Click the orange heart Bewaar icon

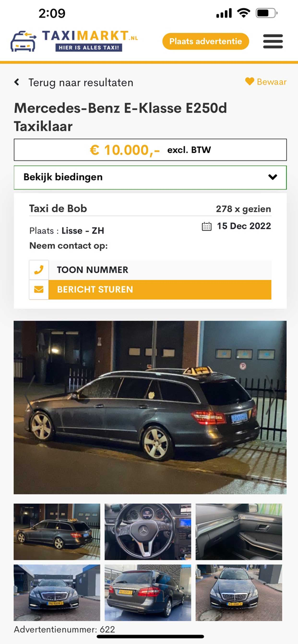coord(250,81)
